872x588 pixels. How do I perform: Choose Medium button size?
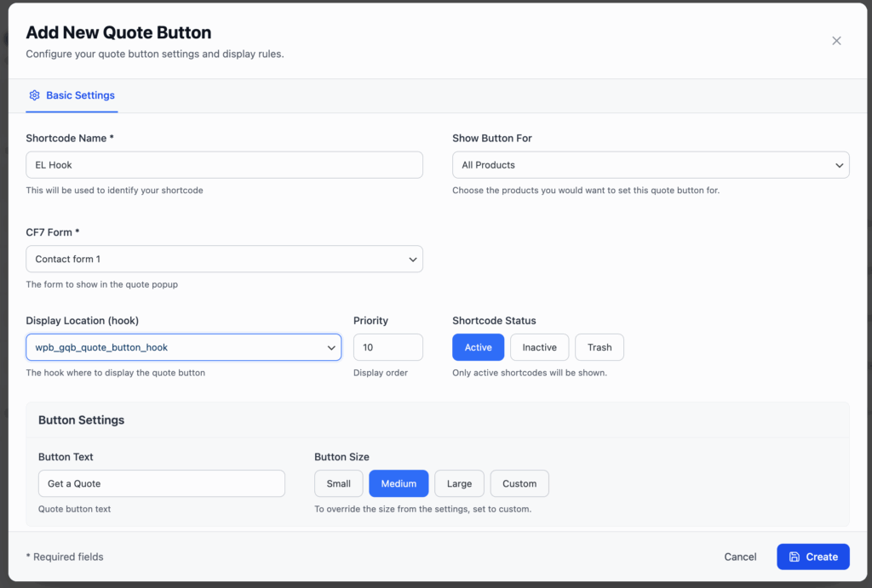click(399, 483)
